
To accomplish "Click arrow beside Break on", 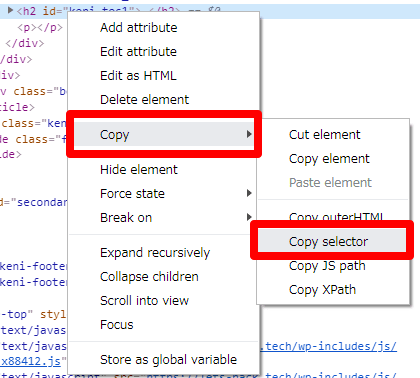I will click(249, 217).
